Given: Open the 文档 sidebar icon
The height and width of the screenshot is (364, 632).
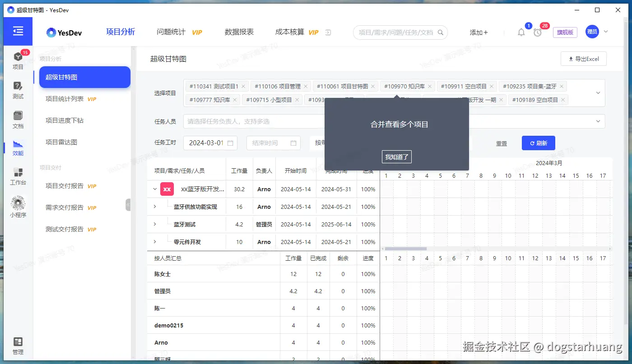Looking at the screenshot, I should coord(18,120).
